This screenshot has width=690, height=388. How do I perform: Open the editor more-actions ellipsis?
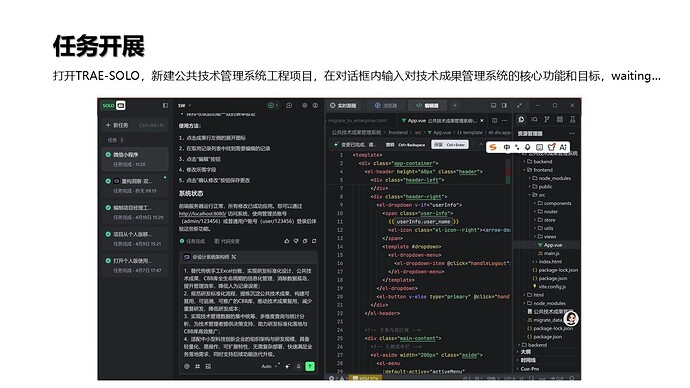[505, 120]
